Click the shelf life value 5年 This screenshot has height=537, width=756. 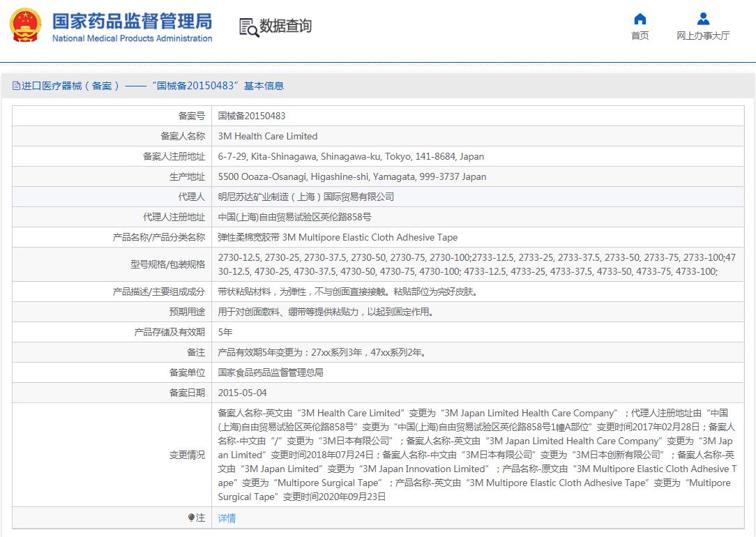225,332
